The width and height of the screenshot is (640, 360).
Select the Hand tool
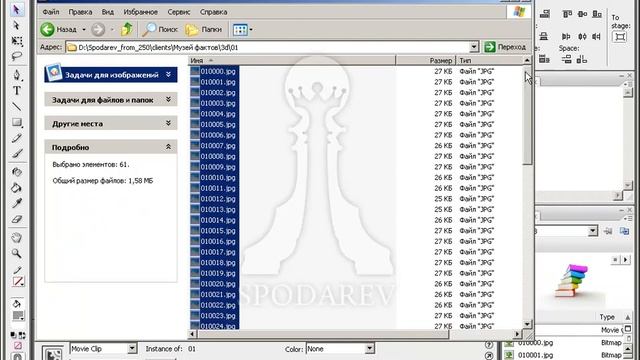click(x=17, y=238)
